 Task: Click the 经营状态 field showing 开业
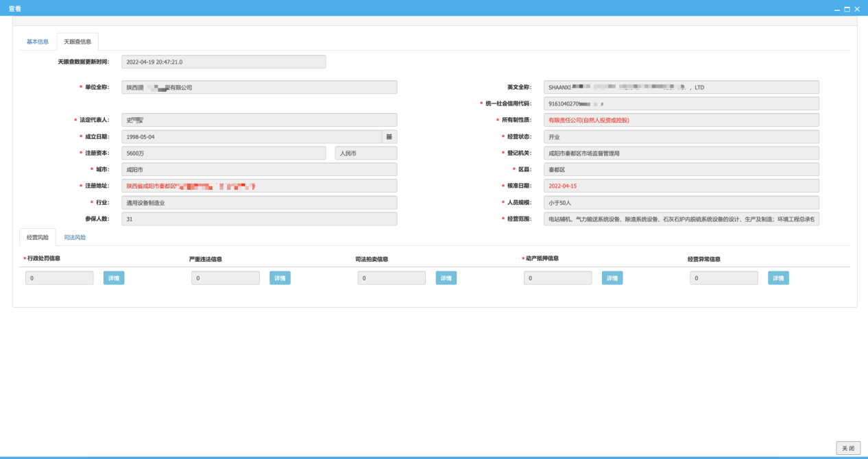(681, 137)
